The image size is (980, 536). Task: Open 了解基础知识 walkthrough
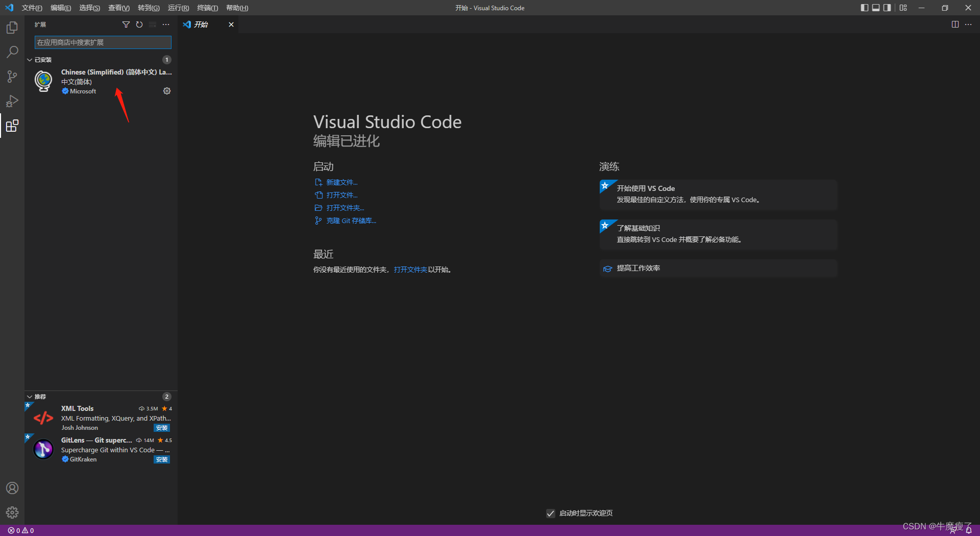(719, 234)
